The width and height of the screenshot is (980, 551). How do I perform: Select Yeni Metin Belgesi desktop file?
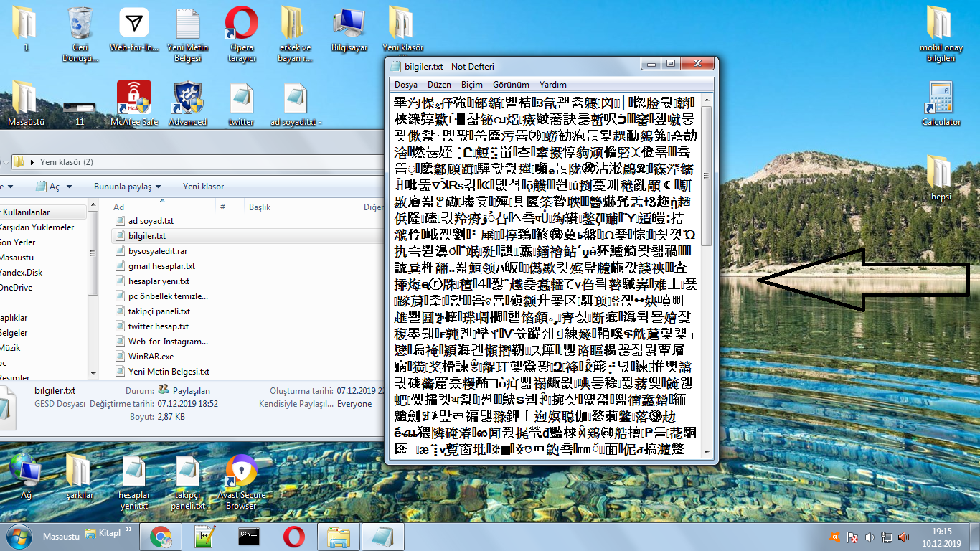point(188,34)
